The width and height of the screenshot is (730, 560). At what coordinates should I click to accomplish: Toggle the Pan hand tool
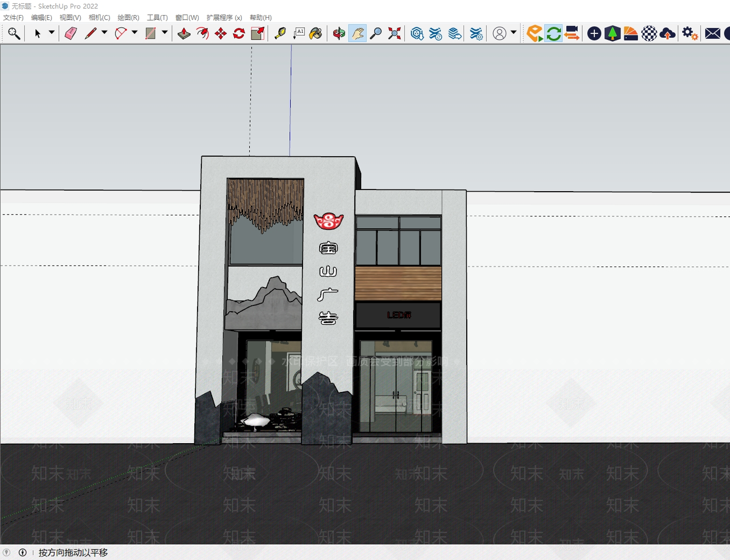[x=357, y=33]
